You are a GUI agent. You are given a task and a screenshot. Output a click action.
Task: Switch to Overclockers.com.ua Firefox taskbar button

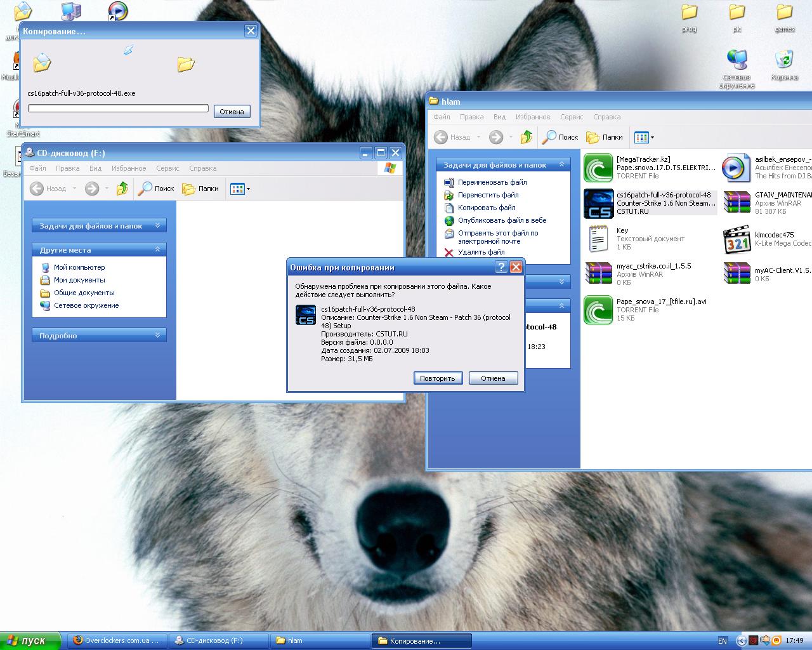pos(118,640)
